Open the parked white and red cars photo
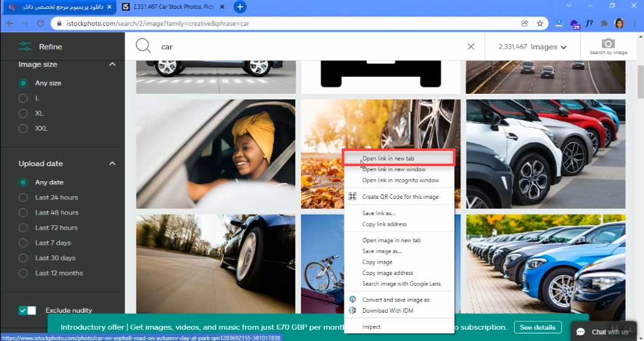The image size is (644, 341). (x=545, y=154)
